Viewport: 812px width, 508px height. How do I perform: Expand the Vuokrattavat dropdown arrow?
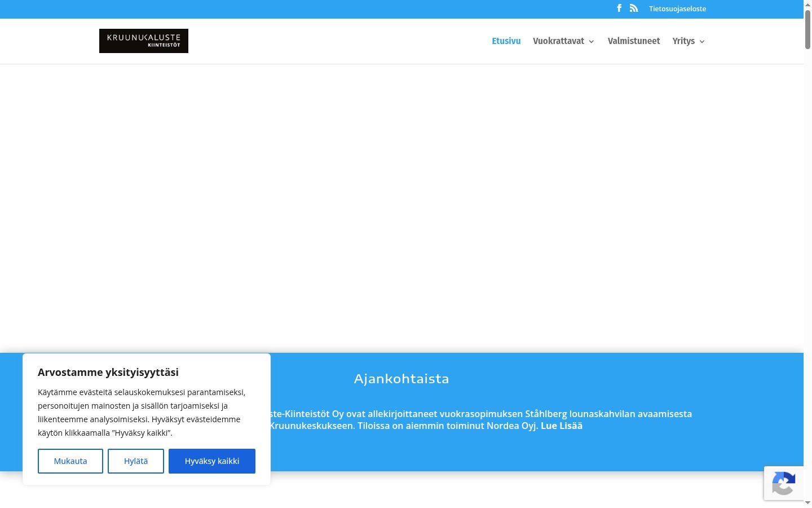point(591,42)
